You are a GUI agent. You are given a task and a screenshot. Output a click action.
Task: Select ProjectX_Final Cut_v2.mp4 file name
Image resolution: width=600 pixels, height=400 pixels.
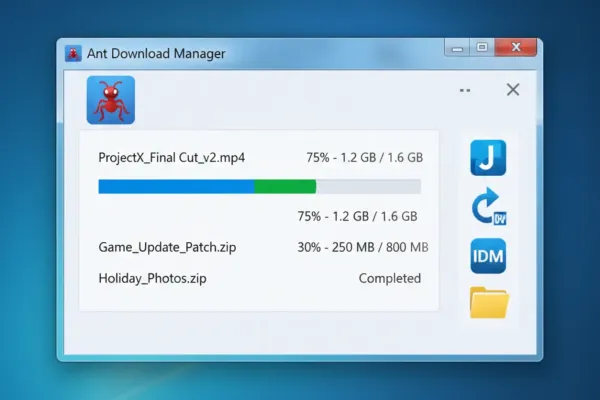click(171, 157)
